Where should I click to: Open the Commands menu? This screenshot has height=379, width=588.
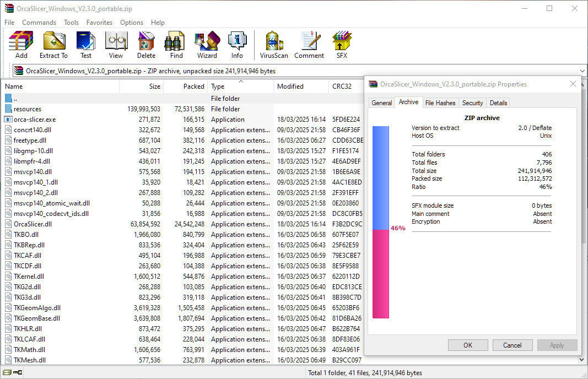(39, 23)
